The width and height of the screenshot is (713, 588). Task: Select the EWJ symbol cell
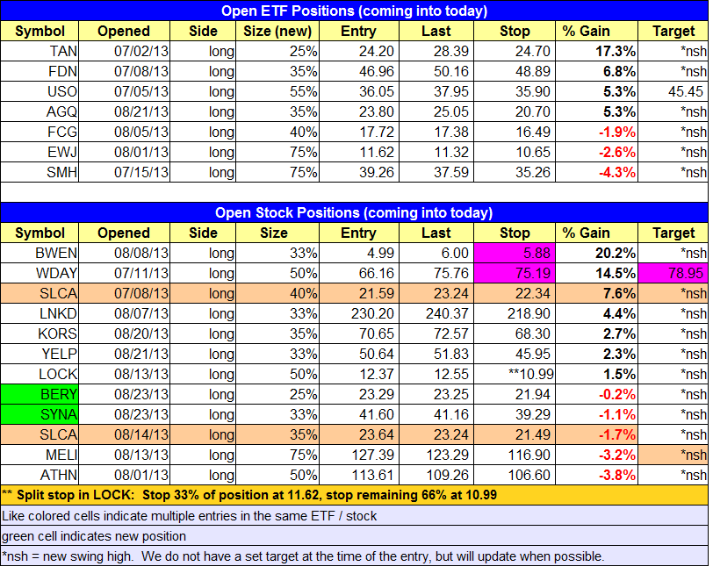40,152
